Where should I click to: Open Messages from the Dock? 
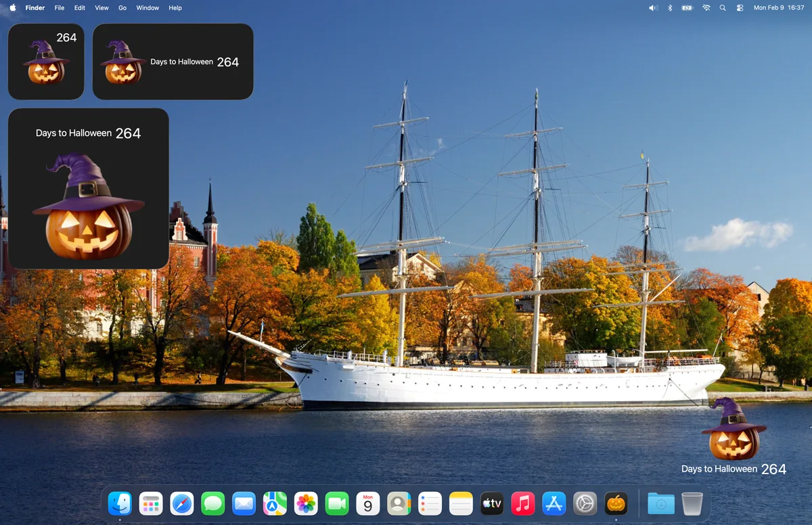(213, 503)
